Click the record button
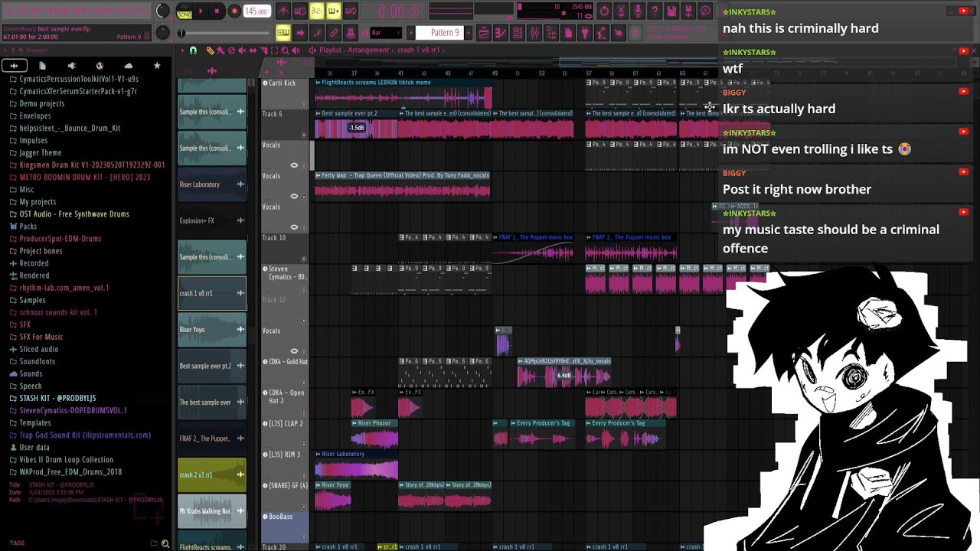This screenshot has height=551, width=980. [x=234, y=11]
